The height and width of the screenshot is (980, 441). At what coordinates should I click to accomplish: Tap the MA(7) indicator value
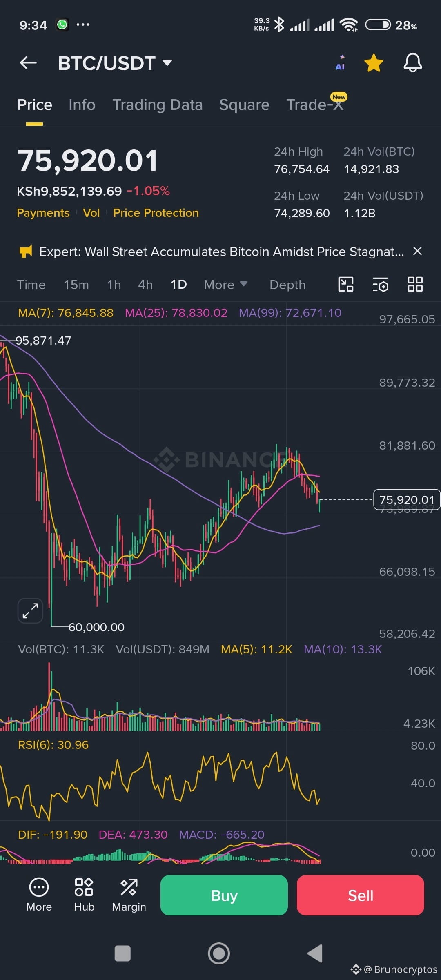coord(66,313)
